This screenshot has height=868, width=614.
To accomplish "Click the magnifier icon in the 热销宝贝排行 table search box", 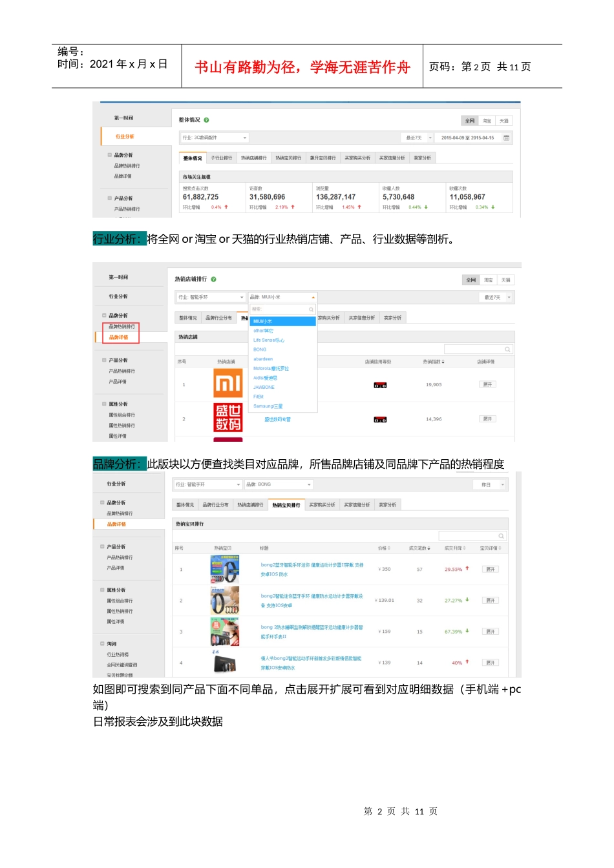I will pyautogui.click(x=501, y=536).
